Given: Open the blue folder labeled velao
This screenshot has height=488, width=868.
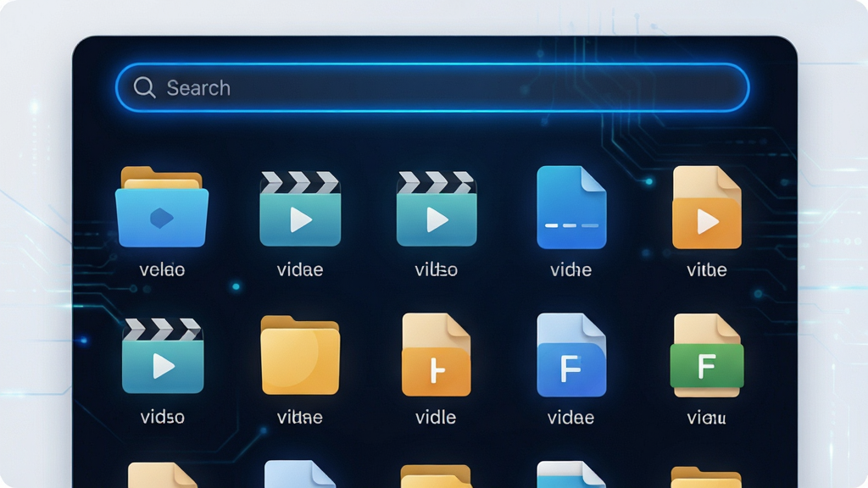Looking at the screenshot, I should tap(162, 207).
